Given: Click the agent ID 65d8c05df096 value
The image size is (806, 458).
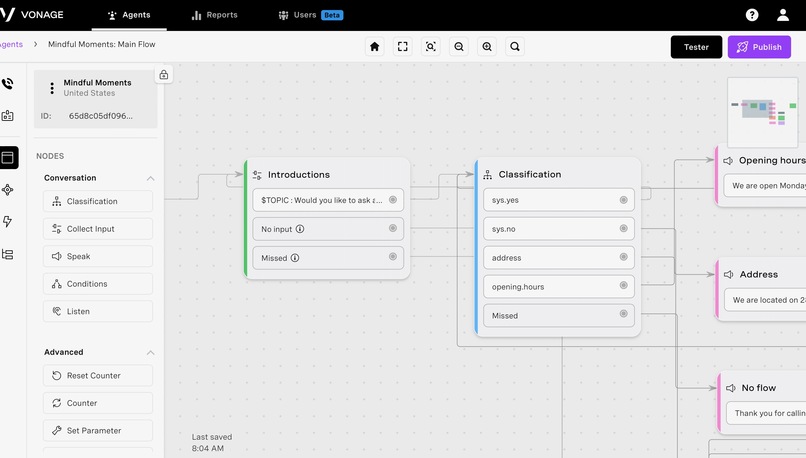Looking at the screenshot, I should [101, 116].
